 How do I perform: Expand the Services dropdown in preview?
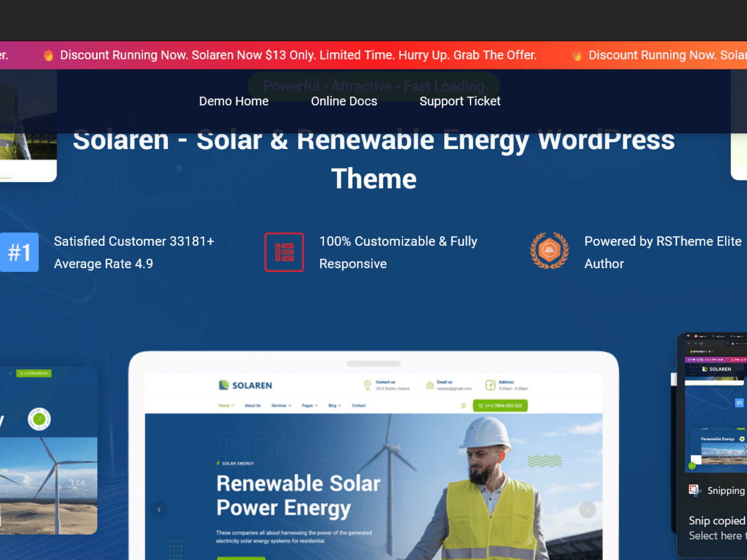tap(281, 405)
